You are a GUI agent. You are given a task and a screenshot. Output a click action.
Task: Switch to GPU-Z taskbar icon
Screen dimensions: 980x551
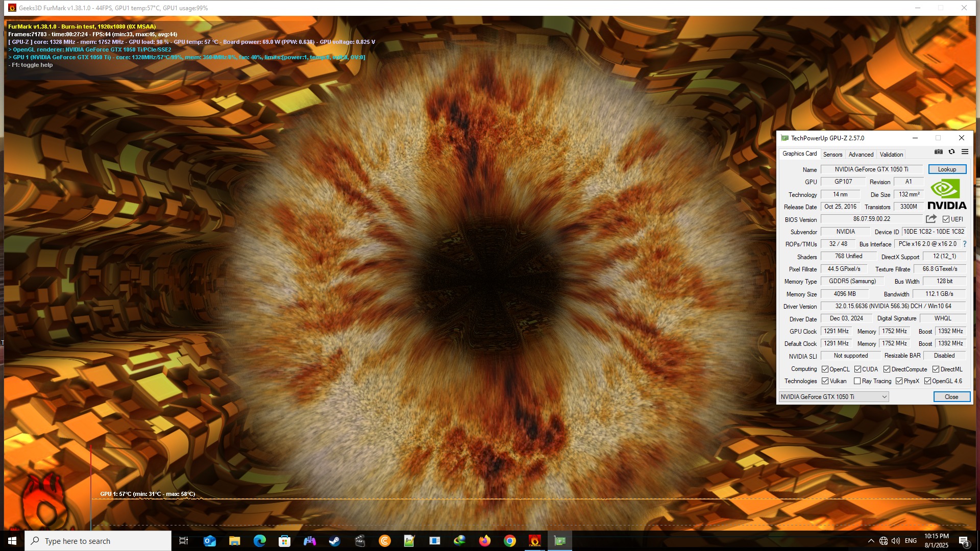click(559, 541)
